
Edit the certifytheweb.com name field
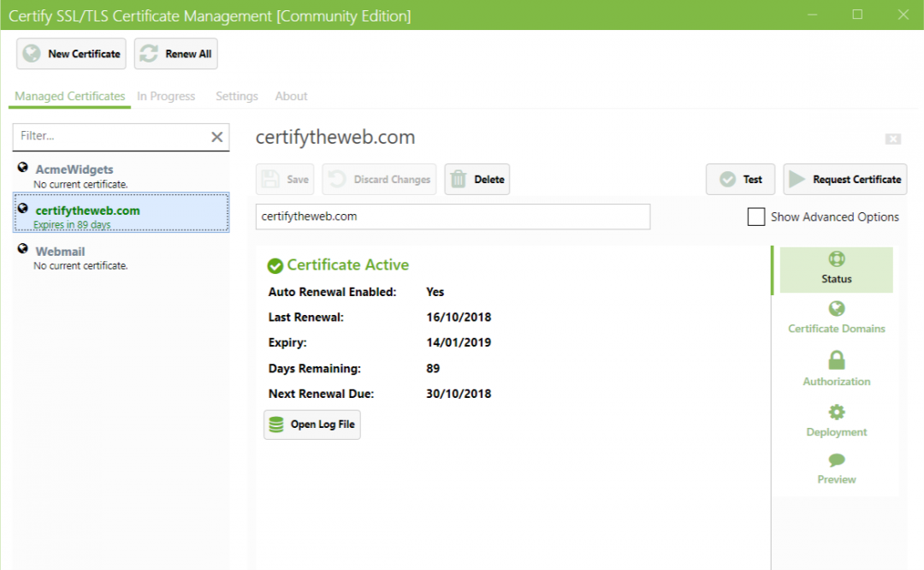[x=453, y=217]
